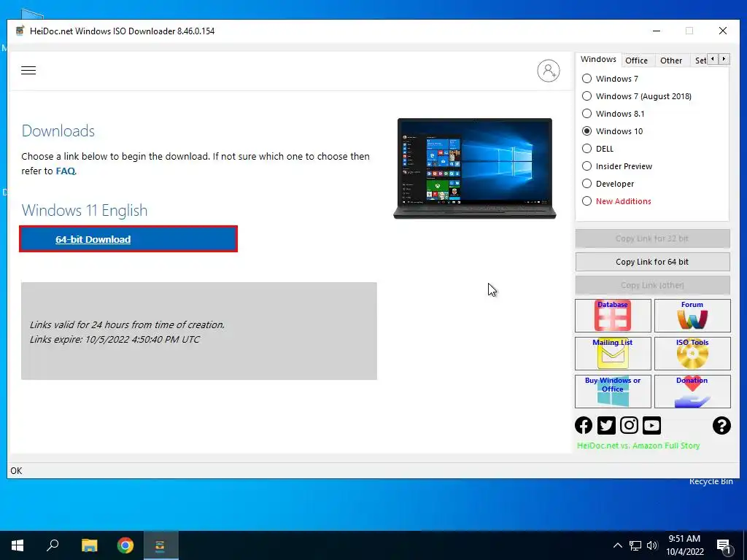Click the Downloads heading
747x560 pixels.
[58, 131]
